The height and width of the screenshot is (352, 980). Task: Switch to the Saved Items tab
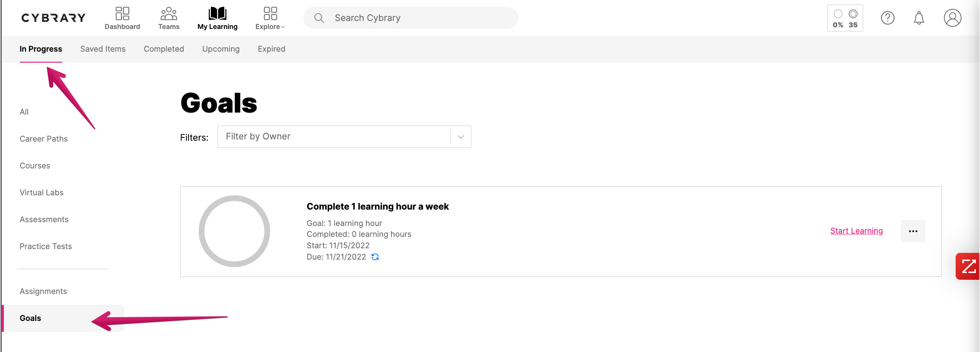(103, 49)
